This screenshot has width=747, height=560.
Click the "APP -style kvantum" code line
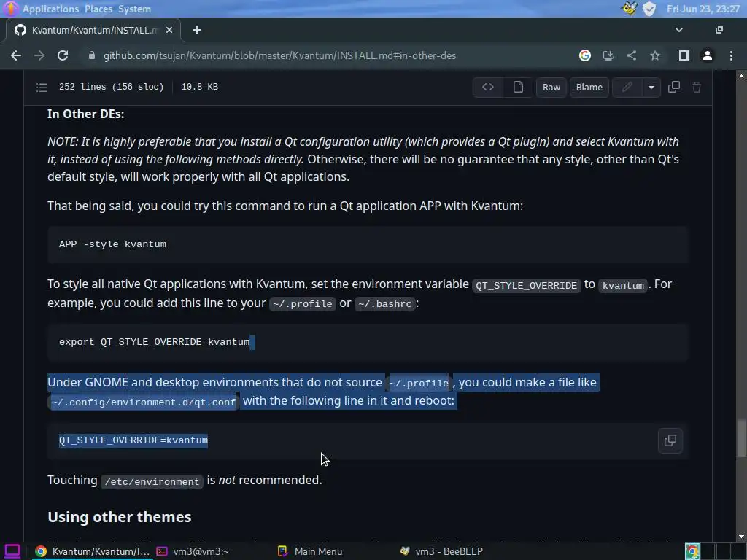(112, 244)
